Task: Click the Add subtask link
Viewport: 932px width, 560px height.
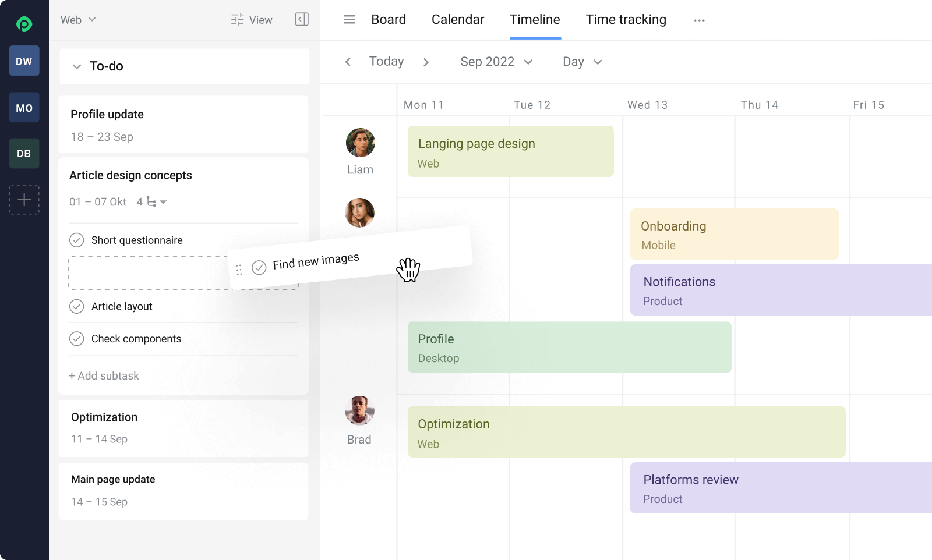Action: (104, 376)
